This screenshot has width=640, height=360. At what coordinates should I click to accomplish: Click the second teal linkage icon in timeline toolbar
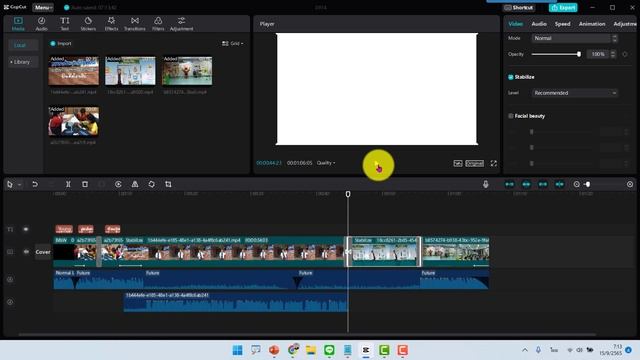coord(526,184)
